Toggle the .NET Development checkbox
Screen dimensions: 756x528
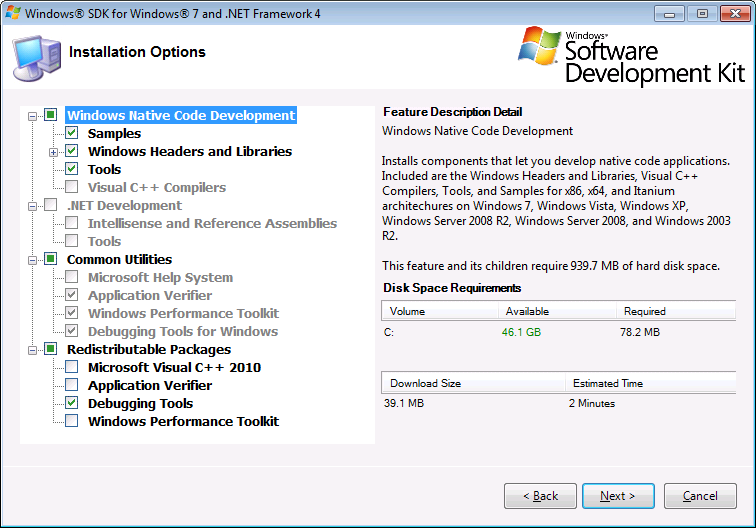click(51, 205)
